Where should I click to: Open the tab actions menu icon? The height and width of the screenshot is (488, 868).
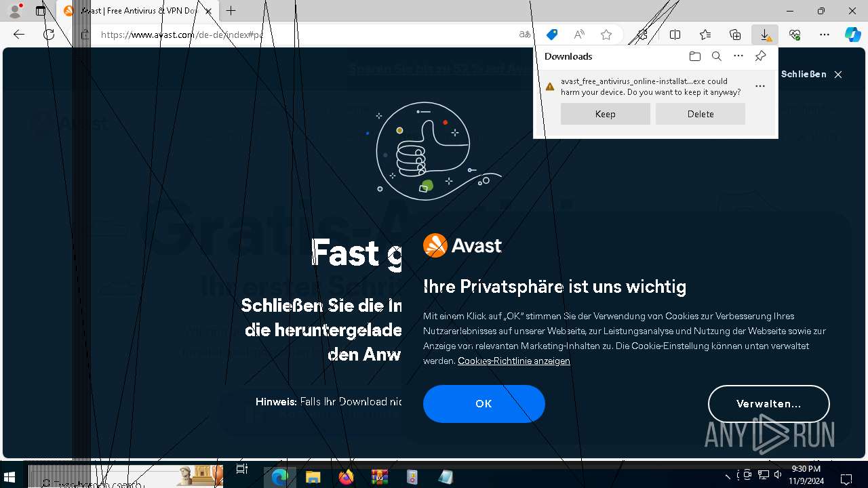(41, 11)
